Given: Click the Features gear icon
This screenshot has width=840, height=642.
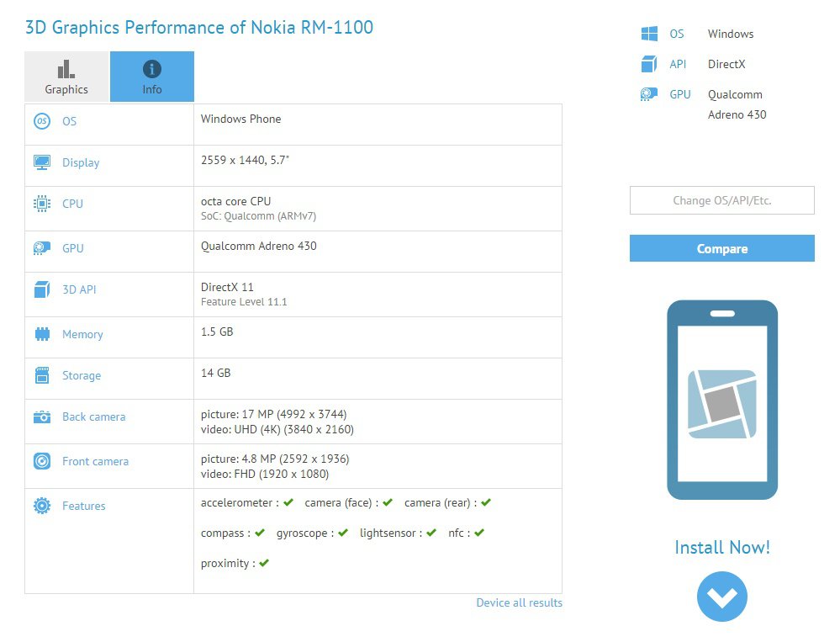Looking at the screenshot, I should click(x=42, y=506).
